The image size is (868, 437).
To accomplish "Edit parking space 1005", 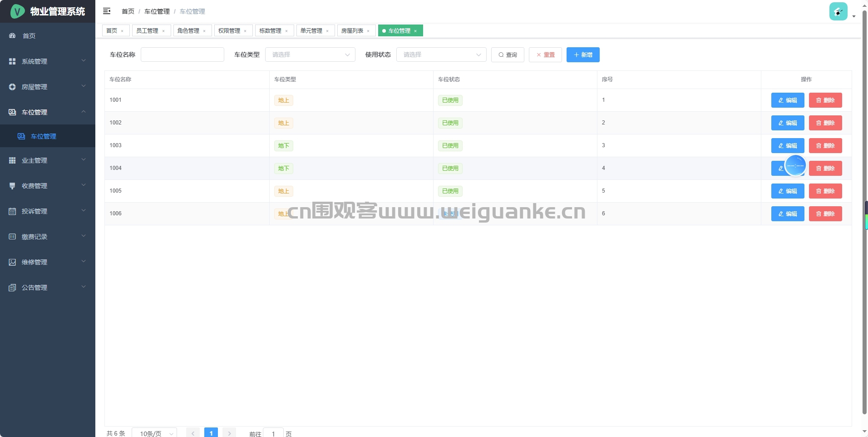I will pyautogui.click(x=788, y=191).
